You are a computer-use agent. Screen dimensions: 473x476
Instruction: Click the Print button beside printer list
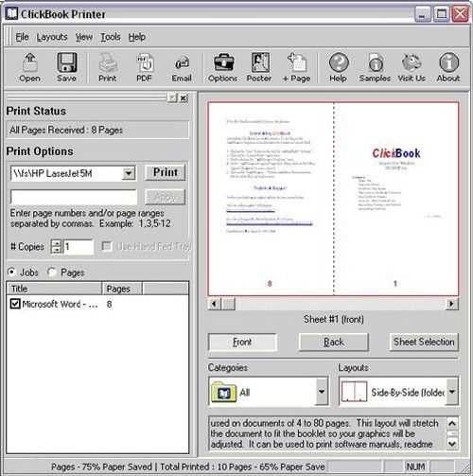point(166,172)
